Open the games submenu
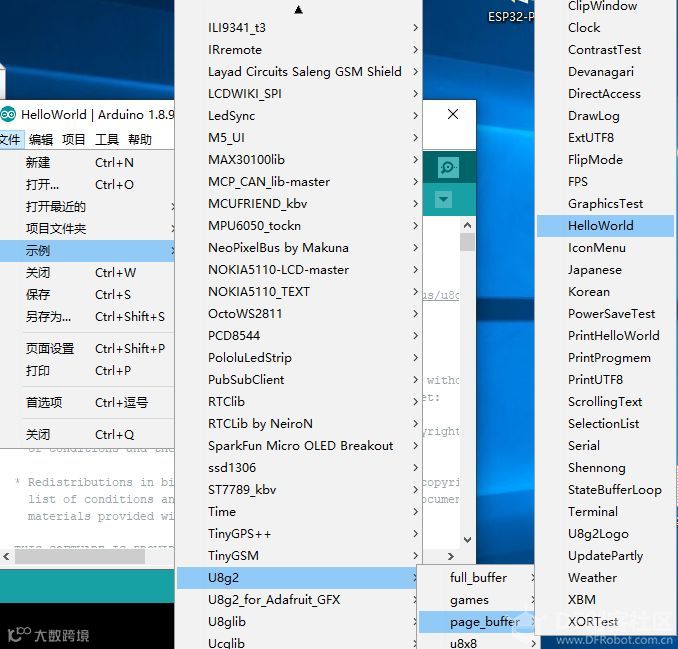This screenshot has width=678, height=649. 477,600
